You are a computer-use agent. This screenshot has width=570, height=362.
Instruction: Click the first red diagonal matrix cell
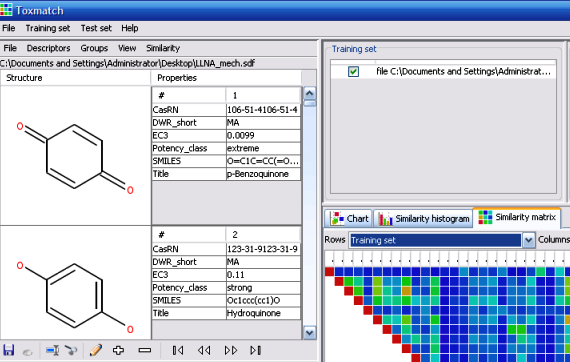pos(329,272)
